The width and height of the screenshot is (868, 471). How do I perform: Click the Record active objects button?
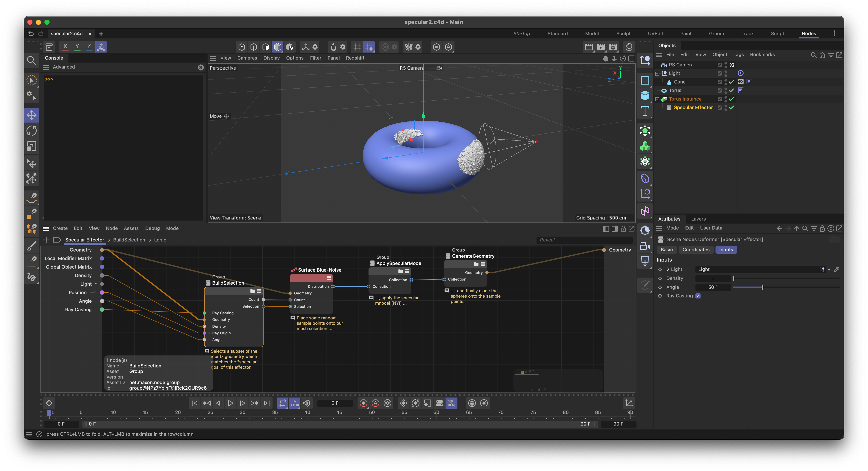tap(363, 403)
